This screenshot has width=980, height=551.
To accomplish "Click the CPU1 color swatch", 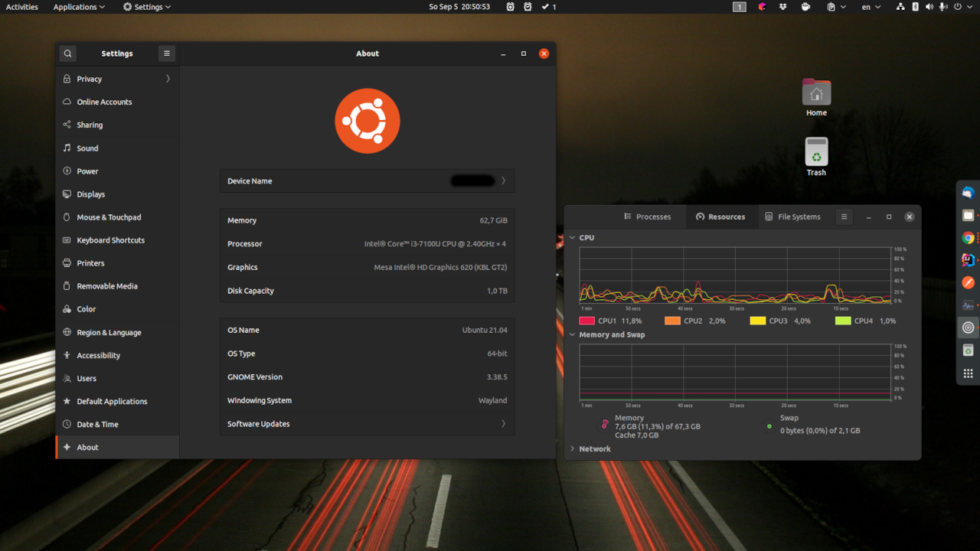I will click(x=587, y=321).
